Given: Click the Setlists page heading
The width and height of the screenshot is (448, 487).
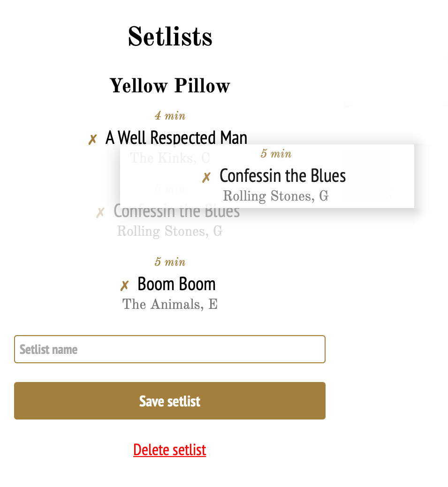Looking at the screenshot, I should coord(170,37).
